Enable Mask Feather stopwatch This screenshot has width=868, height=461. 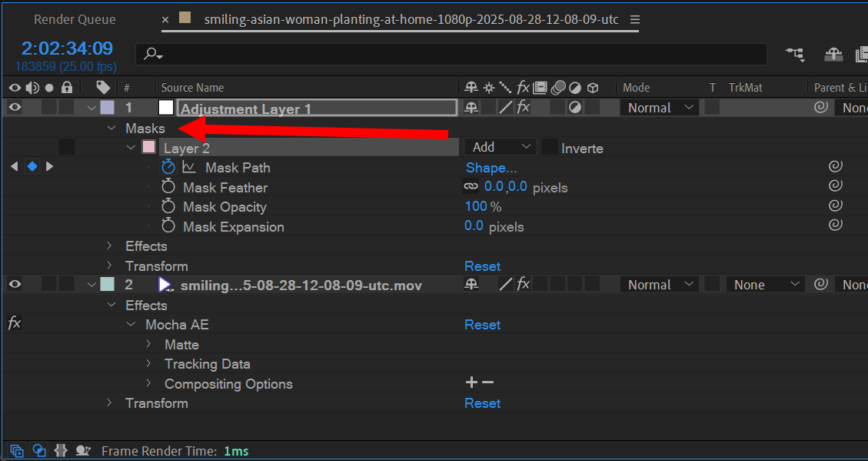168,187
